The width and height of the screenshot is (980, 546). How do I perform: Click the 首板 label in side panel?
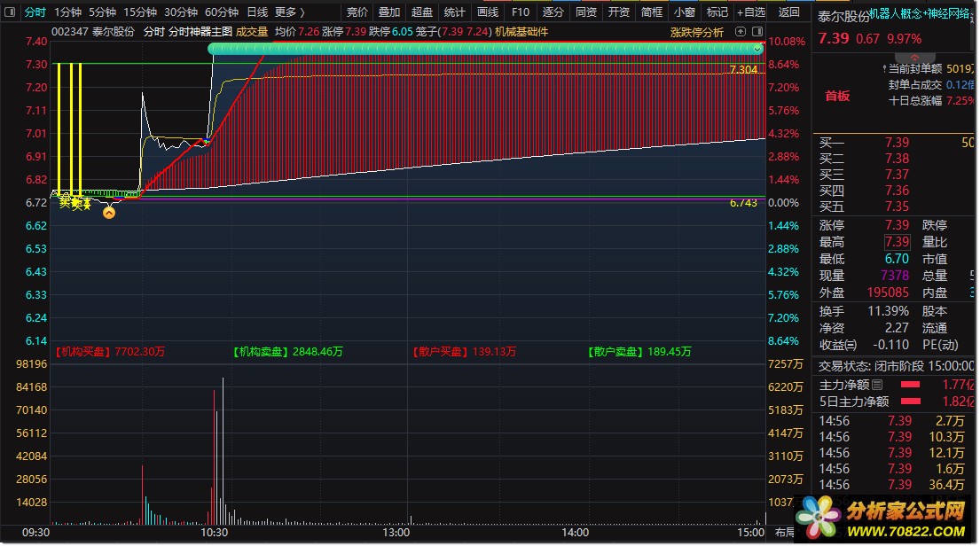837,96
